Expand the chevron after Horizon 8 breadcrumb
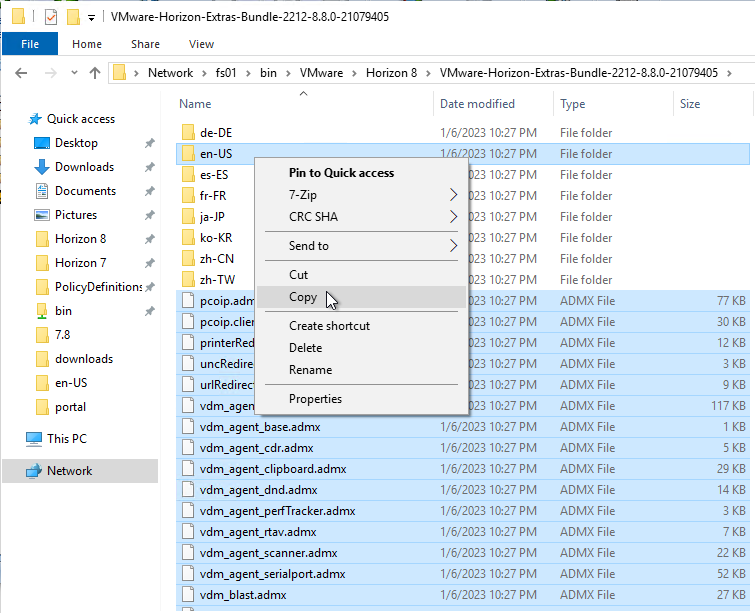 coord(428,73)
